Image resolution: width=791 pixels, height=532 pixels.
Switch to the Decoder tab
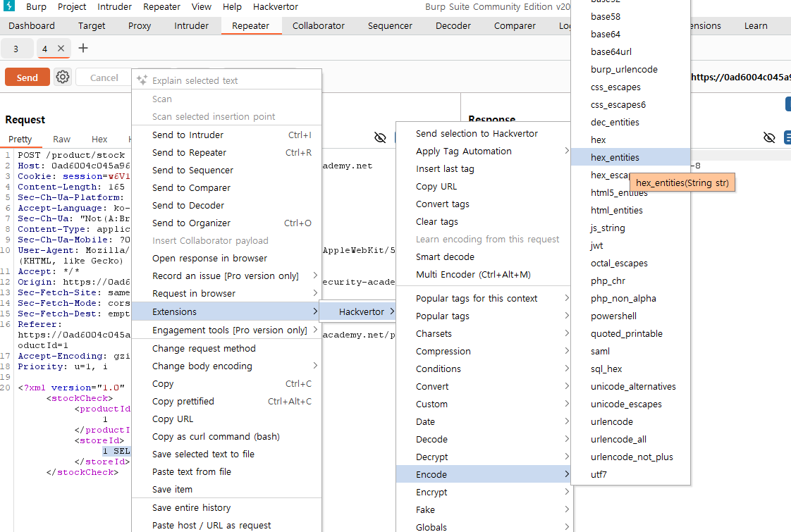pyautogui.click(x=453, y=25)
